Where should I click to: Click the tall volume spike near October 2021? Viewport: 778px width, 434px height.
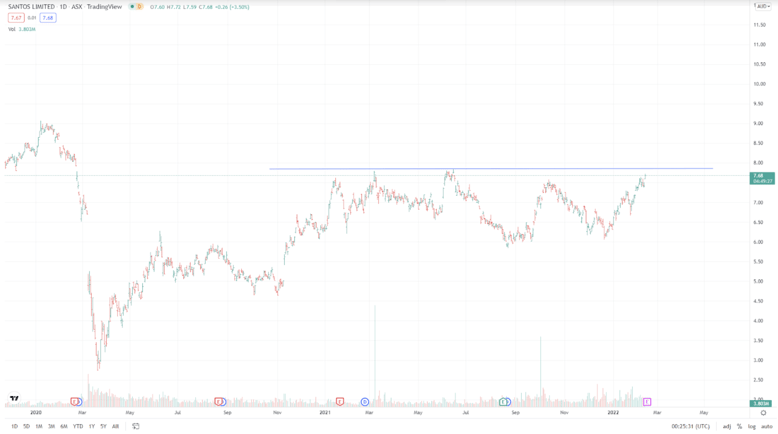[540, 370]
